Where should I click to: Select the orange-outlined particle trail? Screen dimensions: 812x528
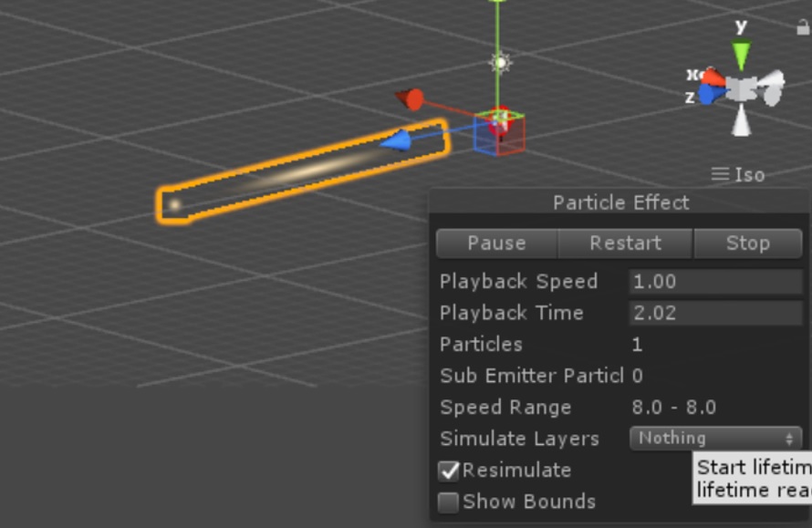pos(301,173)
